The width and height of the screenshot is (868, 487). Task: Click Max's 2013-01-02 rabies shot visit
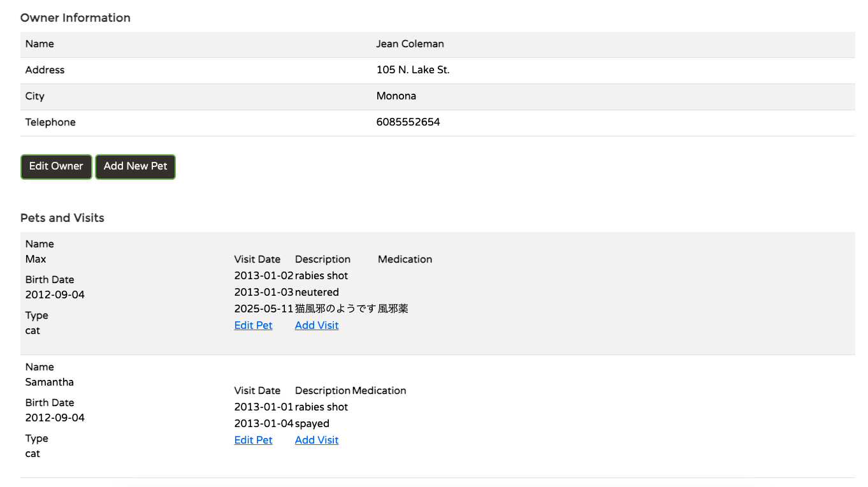tap(291, 276)
